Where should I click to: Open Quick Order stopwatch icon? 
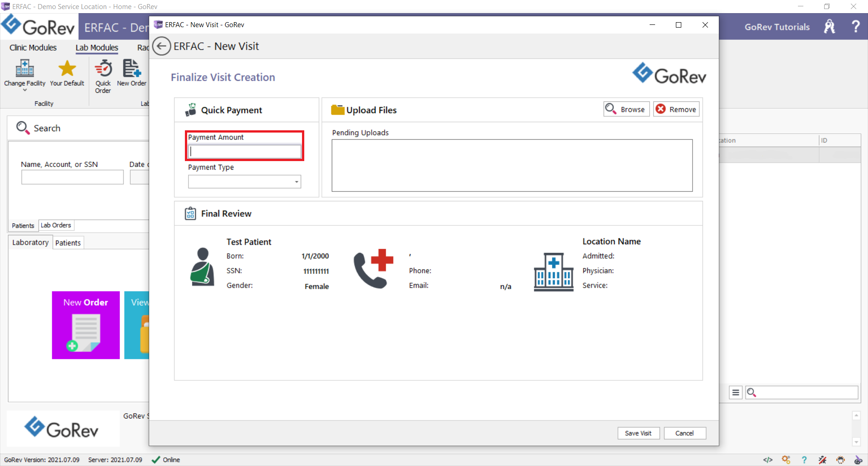[103, 68]
